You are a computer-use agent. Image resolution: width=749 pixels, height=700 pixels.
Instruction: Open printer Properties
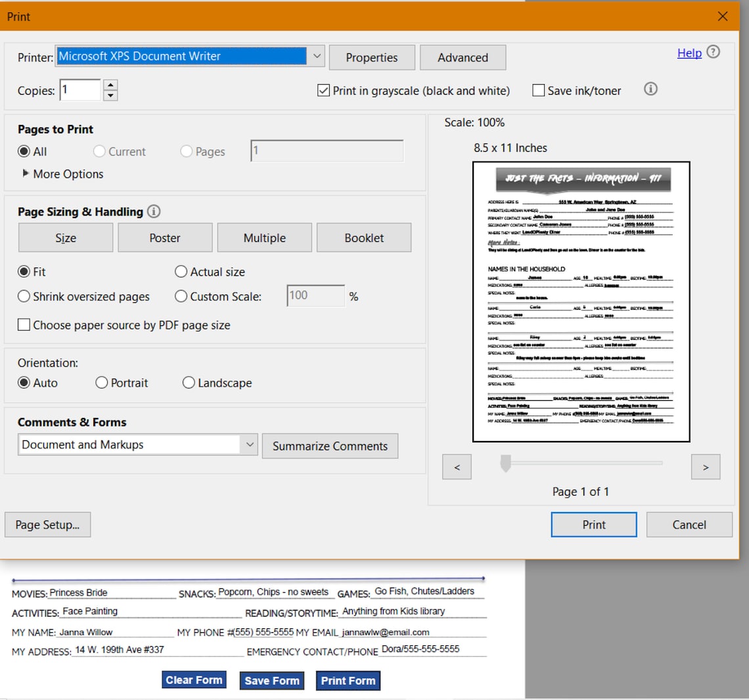372,57
